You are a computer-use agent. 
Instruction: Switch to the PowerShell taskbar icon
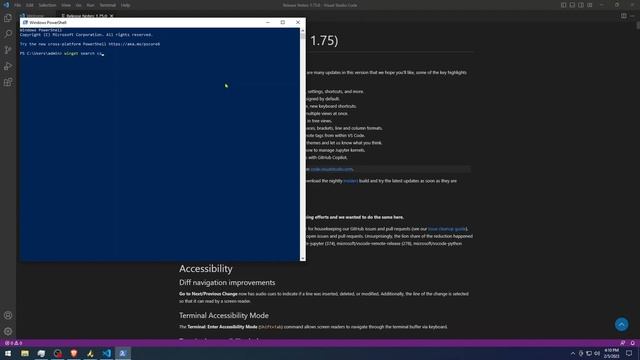pos(123,353)
